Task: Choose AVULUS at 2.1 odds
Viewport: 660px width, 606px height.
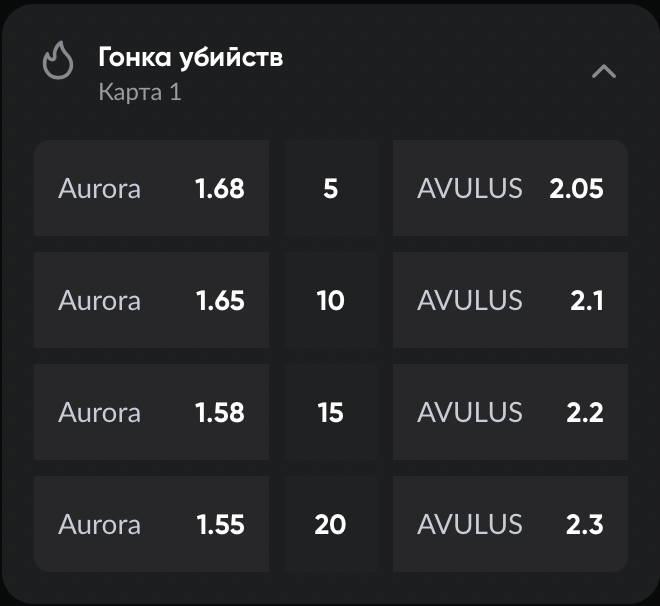Action: coord(510,300)
